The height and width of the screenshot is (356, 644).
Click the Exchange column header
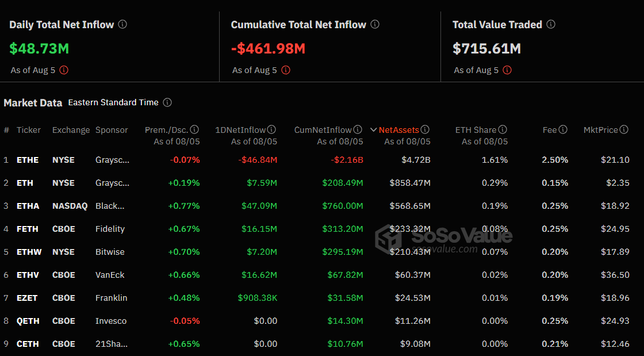(x=71, y=130)
